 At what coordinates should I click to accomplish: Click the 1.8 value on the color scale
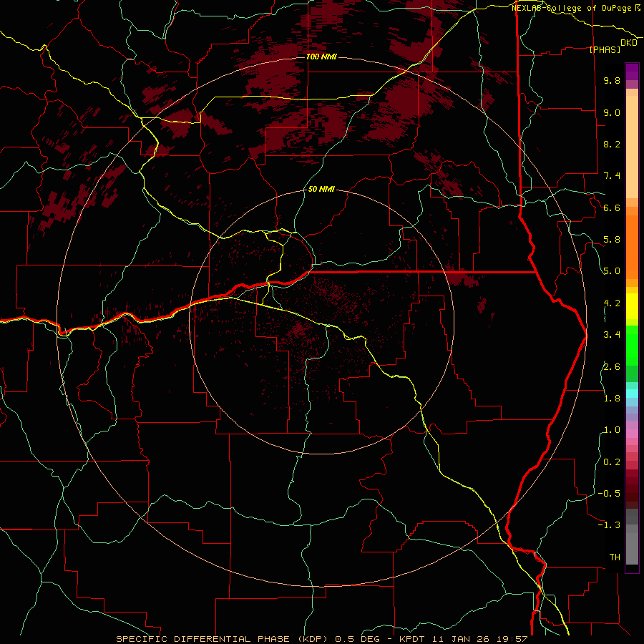click(612, 399)
